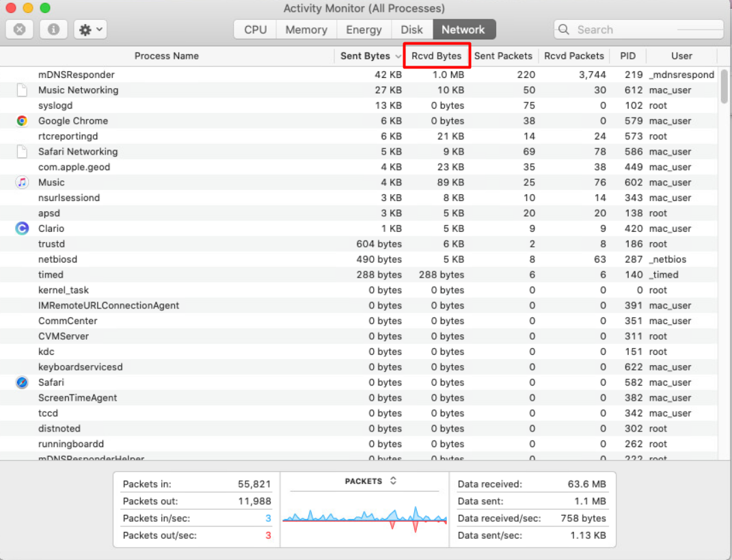
Task: Click the vertical scrollbar of the process list
Action: pos(724,86)
